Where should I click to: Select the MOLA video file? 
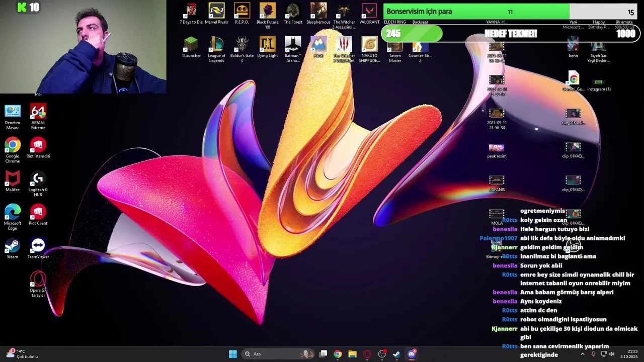click(x=497, y=217)
